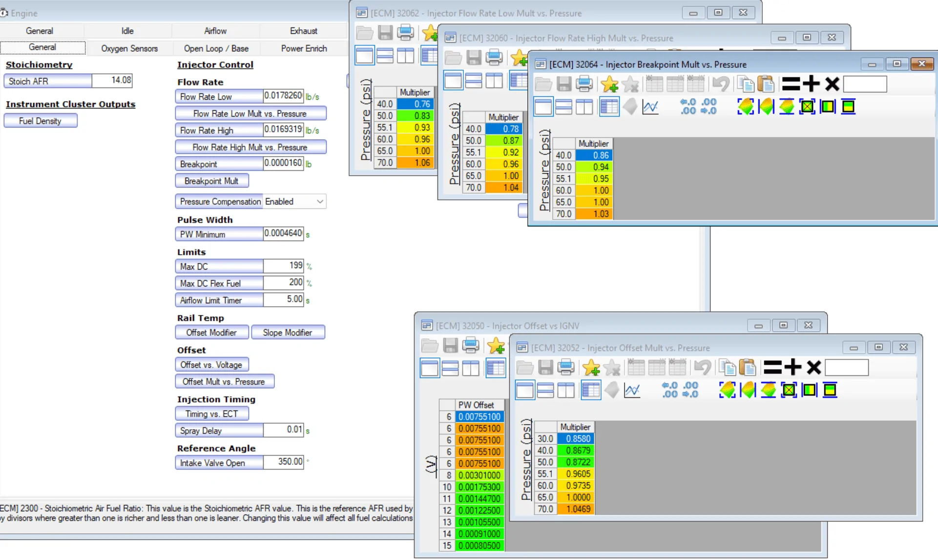Screen dimensions: 938x560
Task: Paste clipboard in 32064 Breakpoint Mult window
Action: pyautogui.click(x=766, y=84)
